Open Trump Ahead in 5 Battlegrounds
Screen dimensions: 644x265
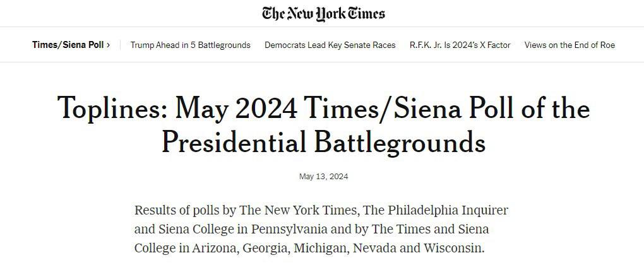[x=190, y=45]
